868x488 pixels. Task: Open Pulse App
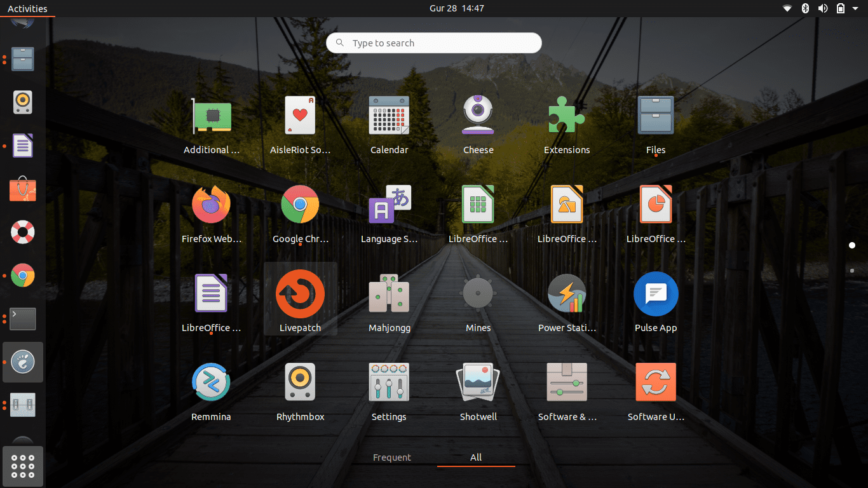point(656,303)
